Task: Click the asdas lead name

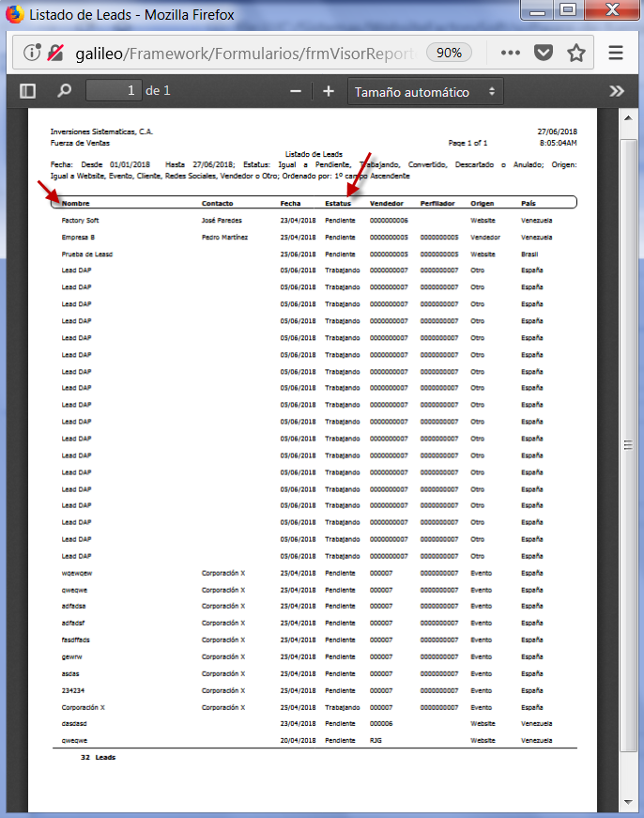Action: (70, 673)
